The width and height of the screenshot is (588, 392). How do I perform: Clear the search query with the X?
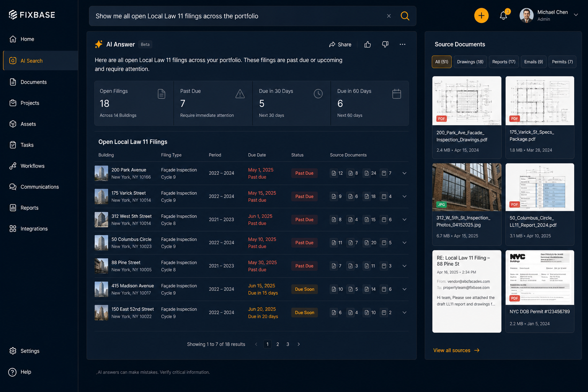tap(389, 16)
